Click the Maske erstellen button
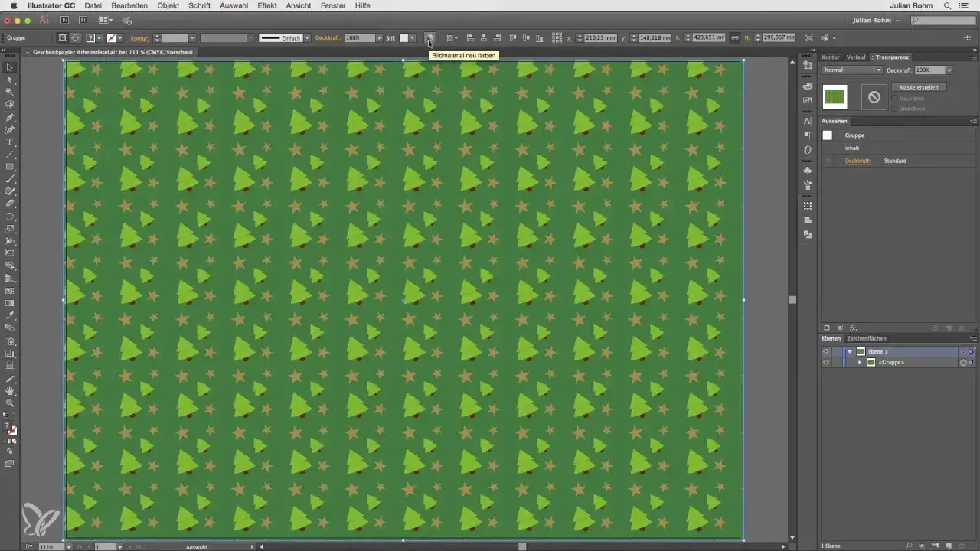980x551 pixels. [920, 87]
